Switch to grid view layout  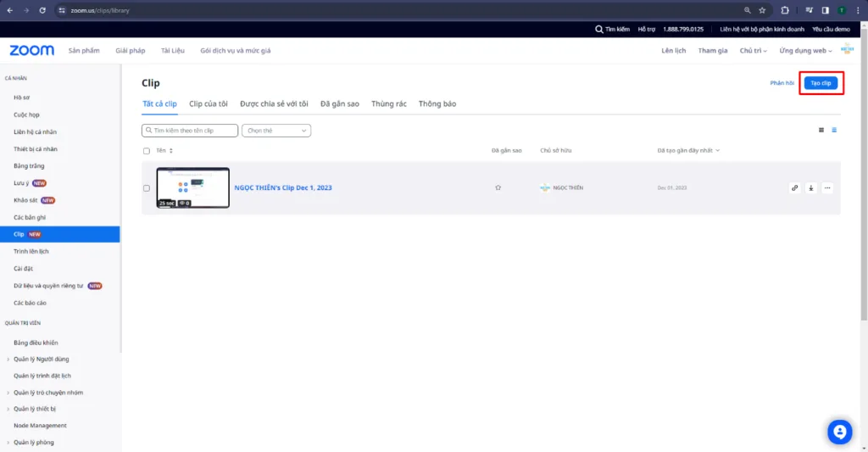[x=821, y=131]
